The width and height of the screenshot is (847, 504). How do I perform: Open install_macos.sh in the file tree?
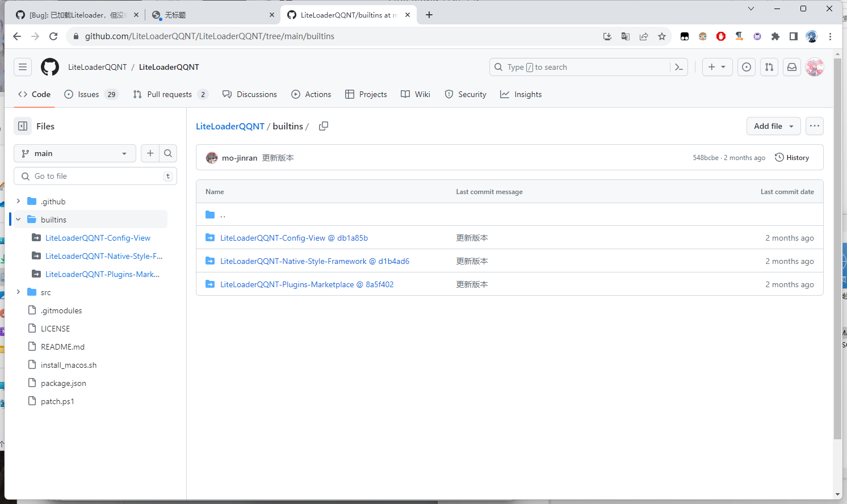pos(69,365)
